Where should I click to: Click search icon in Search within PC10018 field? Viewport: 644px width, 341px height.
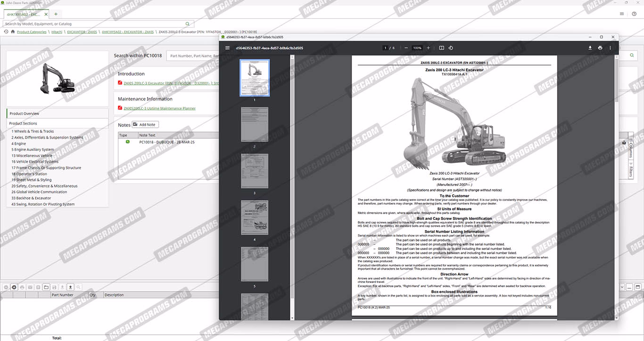click(632, 55)
